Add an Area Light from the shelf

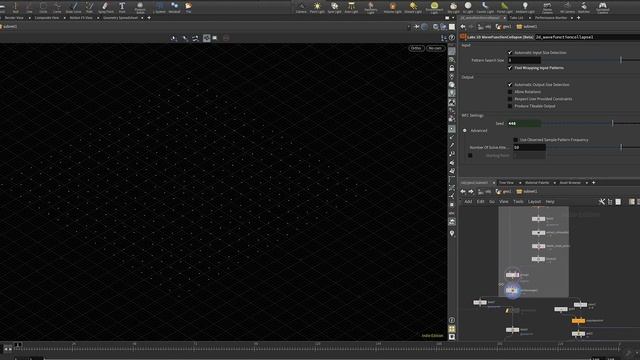coord(351,7)
